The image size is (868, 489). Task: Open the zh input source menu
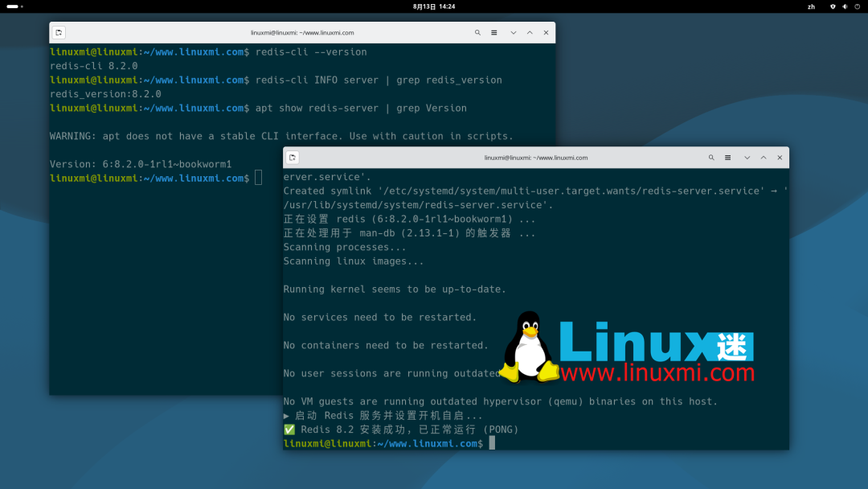pyautogui.click(x=811, y=6)
